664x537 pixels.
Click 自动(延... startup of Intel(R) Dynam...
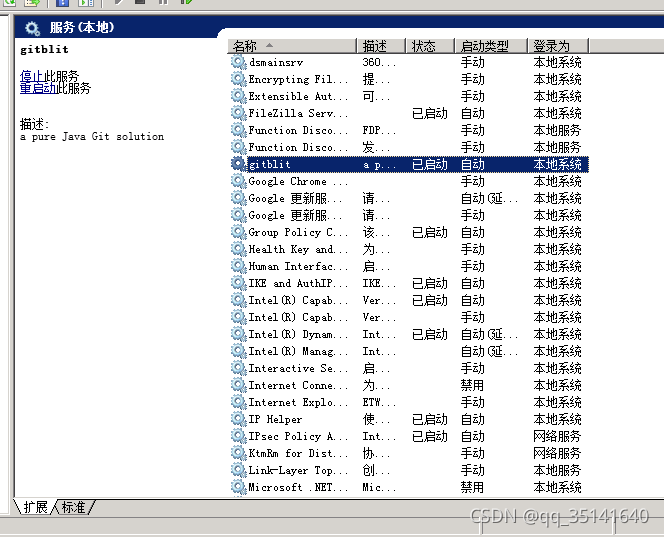(x=489, y=334)
